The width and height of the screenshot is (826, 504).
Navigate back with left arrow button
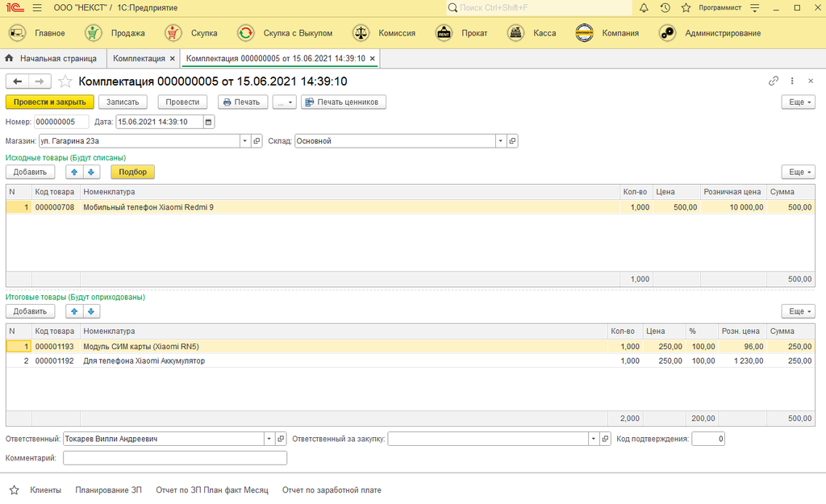(x=18, y=81)
